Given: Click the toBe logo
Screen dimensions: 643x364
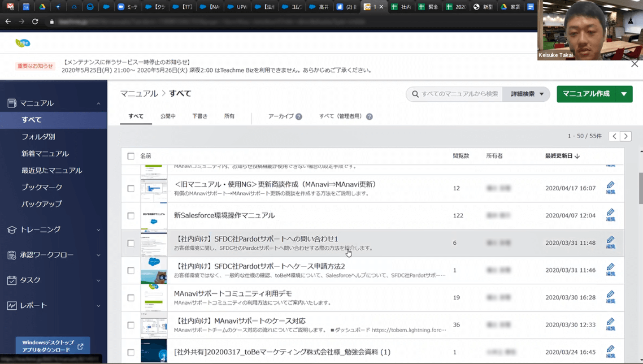Looking at the screenshot, I should pyautogui.click(x=23, y=43).
